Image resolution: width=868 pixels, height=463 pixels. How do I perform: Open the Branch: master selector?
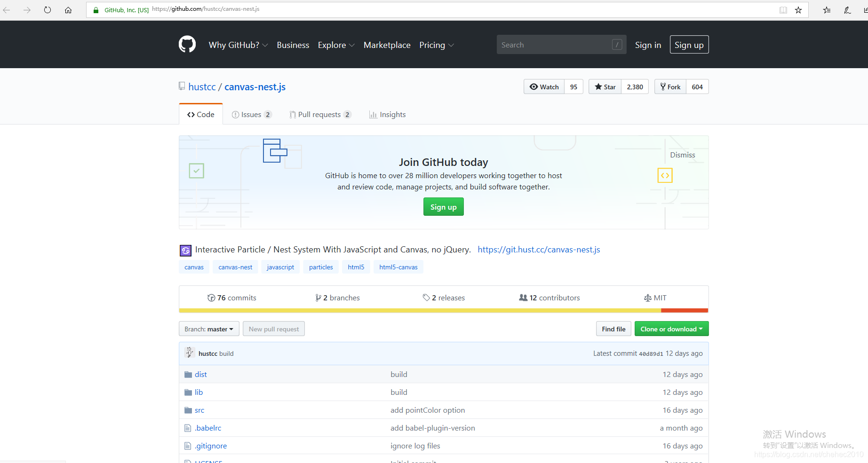click(209, 329)
